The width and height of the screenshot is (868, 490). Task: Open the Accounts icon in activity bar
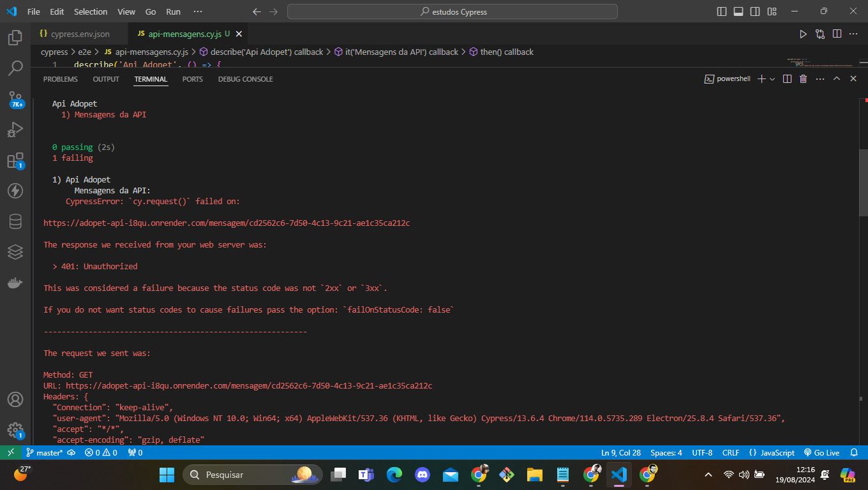tap(15, 399)
